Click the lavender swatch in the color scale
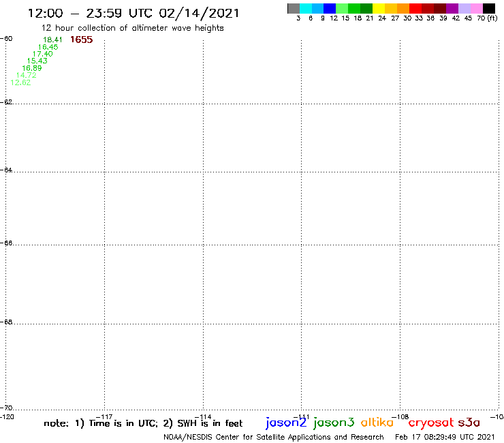 click(x=464, y=8)
